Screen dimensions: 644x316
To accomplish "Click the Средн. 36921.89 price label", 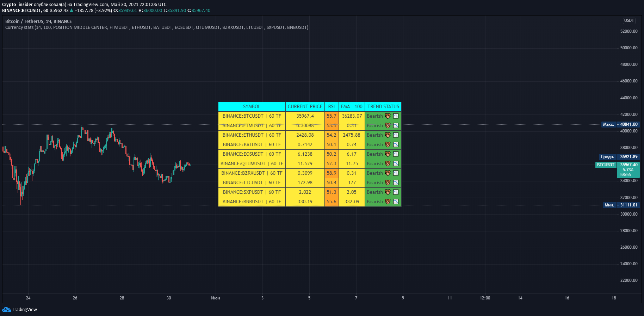I will (x=619, y=157).
